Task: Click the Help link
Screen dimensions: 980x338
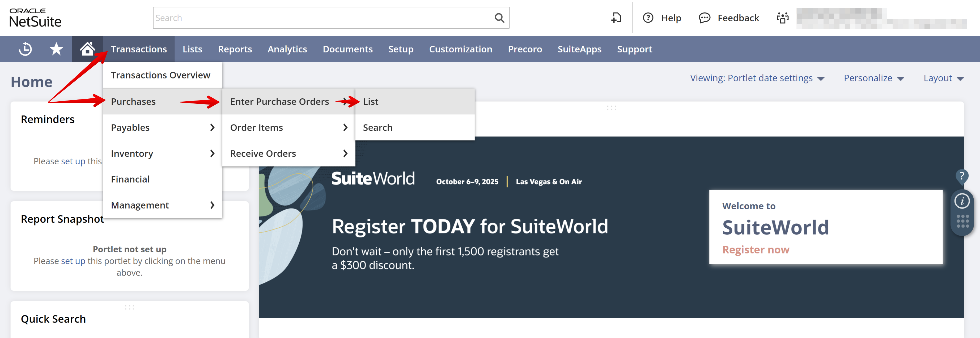Action: [671, 18]
